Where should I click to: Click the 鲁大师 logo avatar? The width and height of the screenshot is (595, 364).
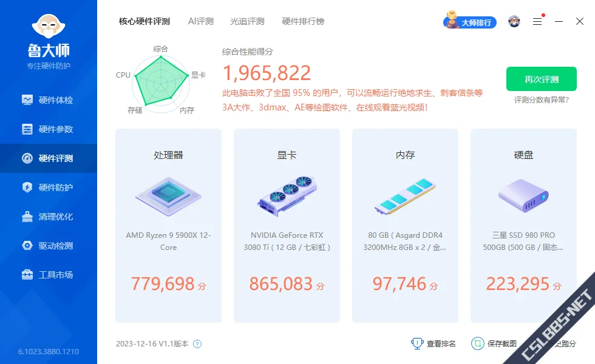pyautogui.click(x=49, y=26)
